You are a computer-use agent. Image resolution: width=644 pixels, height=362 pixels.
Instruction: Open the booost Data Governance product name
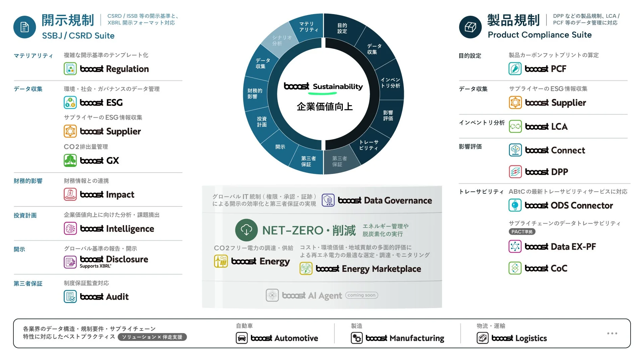coord(385,200)
